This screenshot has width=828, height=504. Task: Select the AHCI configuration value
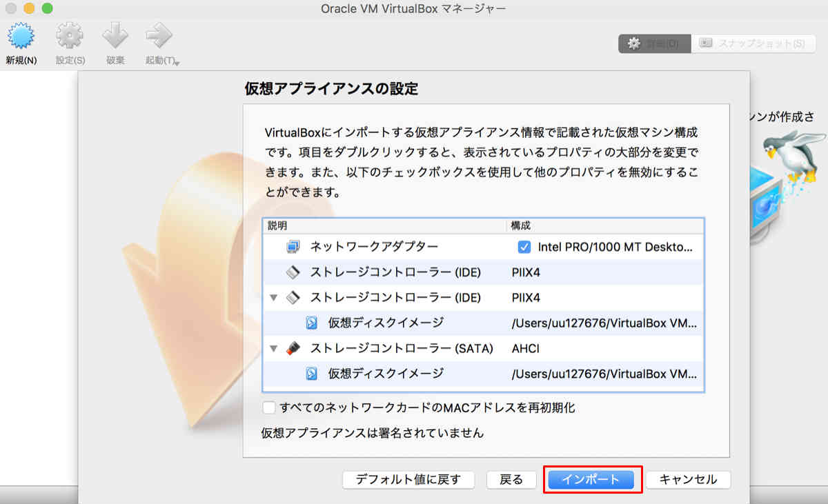pyautogui.click(x=526, y=348)
